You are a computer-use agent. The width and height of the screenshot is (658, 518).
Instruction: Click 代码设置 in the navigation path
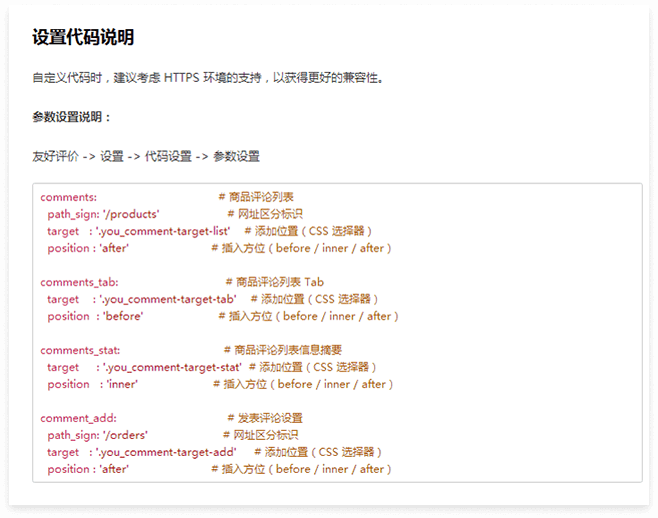(x=168, y=156)
